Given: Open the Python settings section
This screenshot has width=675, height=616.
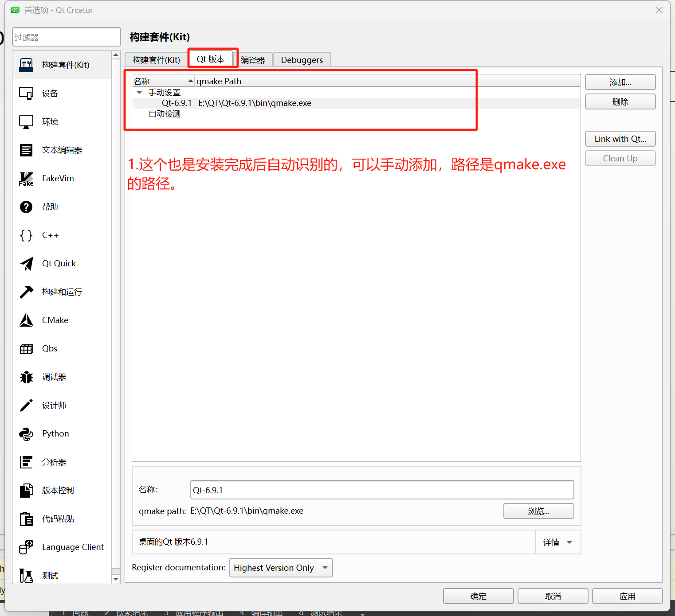Looking at the screenshot, I should click(55, 433).
